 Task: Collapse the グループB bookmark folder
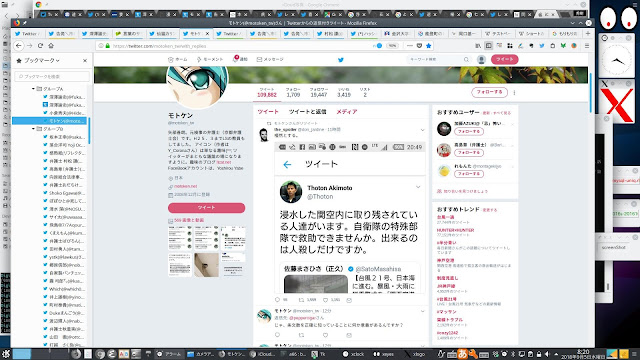pos(33,129)
